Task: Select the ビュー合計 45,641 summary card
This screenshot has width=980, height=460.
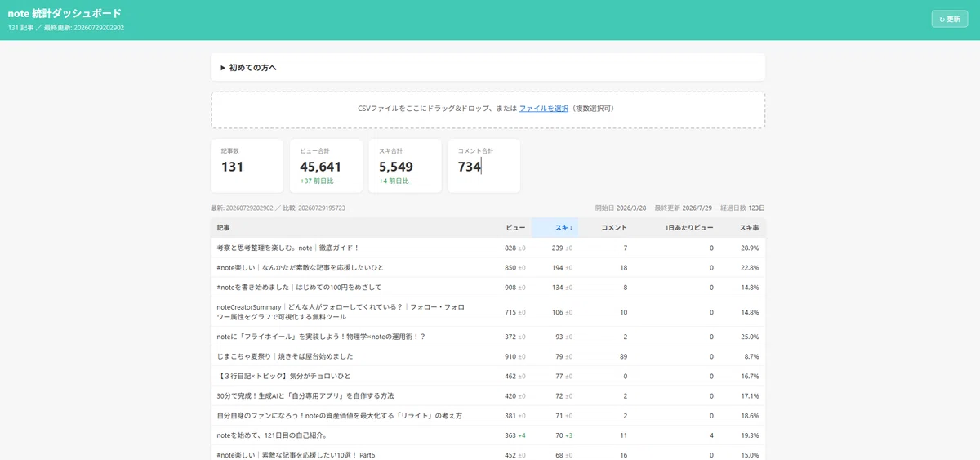Action: (x=326, y=166)
